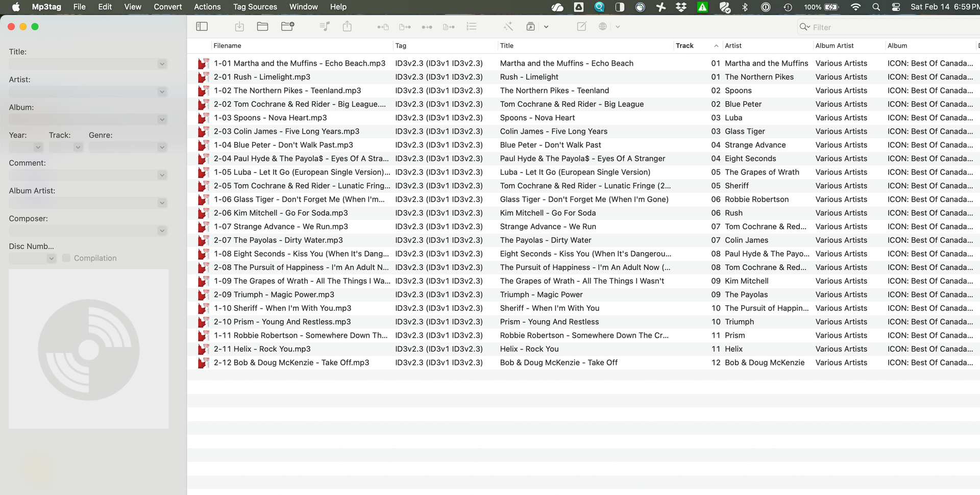Focus the Filter search field
Screen dimensions: 980x495
(888, 27)
